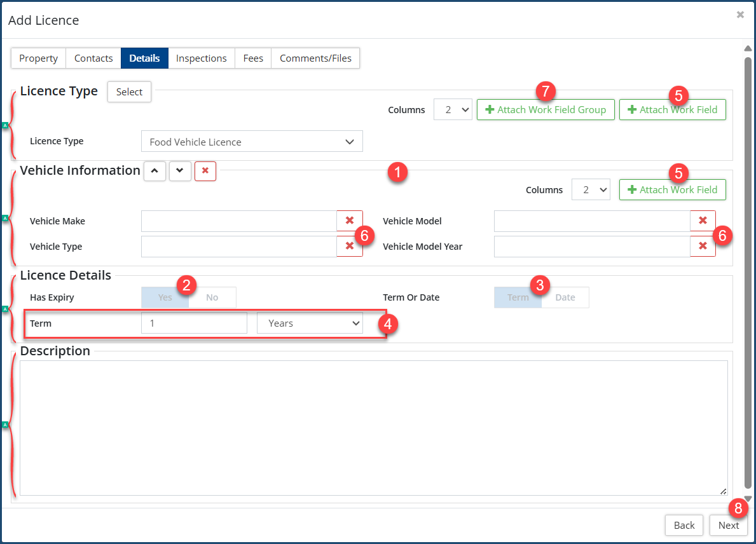Click into the Description text area
This screenshot has height=544, width=756.
[x=374, y=428]
